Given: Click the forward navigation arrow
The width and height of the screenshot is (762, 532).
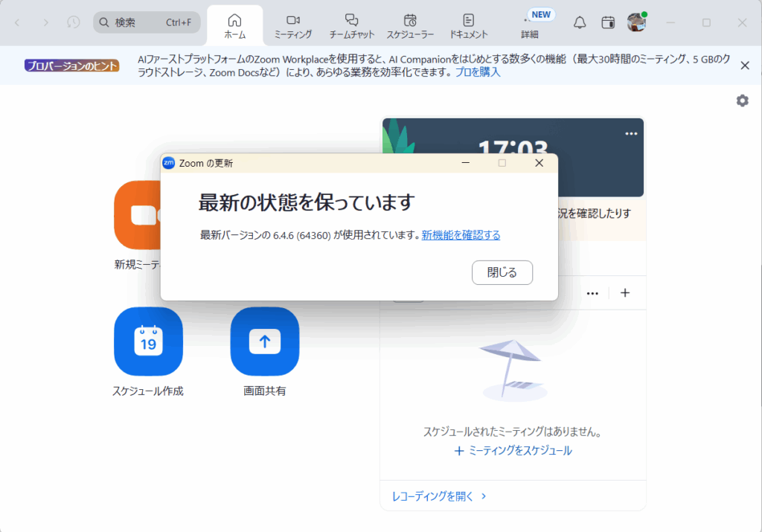Looking at the screenshot, I should (45, 22).
